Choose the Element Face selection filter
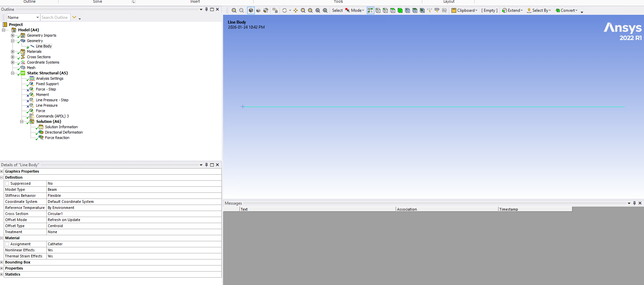Image resolution: width=644 pixels, height=285 pixels. click(x=415, y=10)
